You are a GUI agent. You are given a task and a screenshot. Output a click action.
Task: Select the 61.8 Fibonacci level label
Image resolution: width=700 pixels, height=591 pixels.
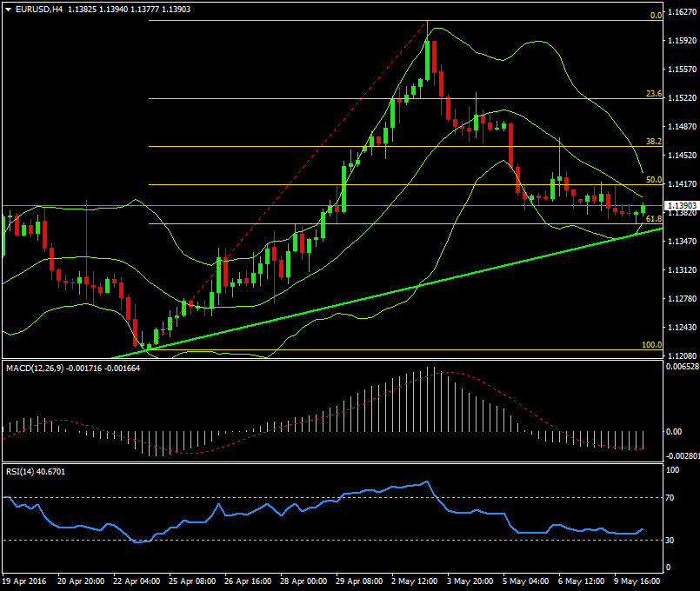click(x=654, y=219)
